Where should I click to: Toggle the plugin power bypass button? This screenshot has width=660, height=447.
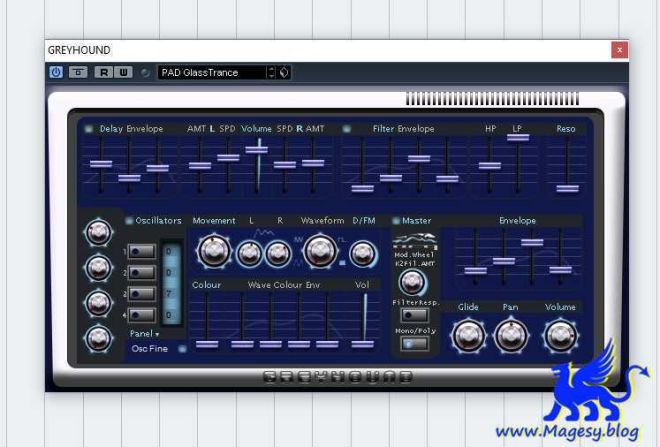pos(56,72)
